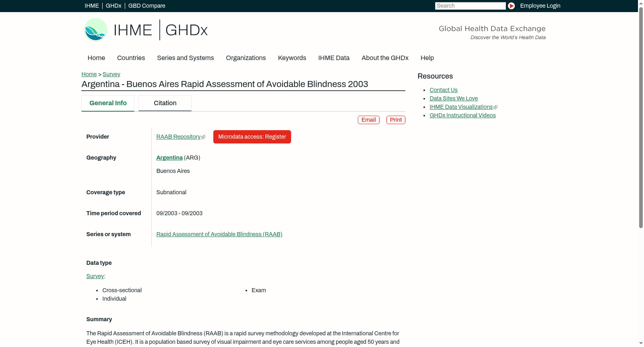644x347 pixels.
Task: Click the 'Provider' field label
Action: (97, 137)
